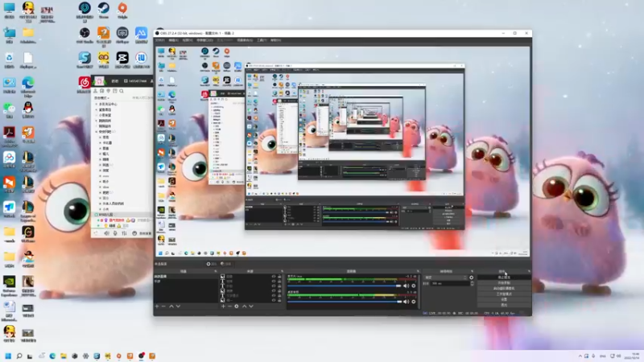Move the selected source down

point(251,306)
